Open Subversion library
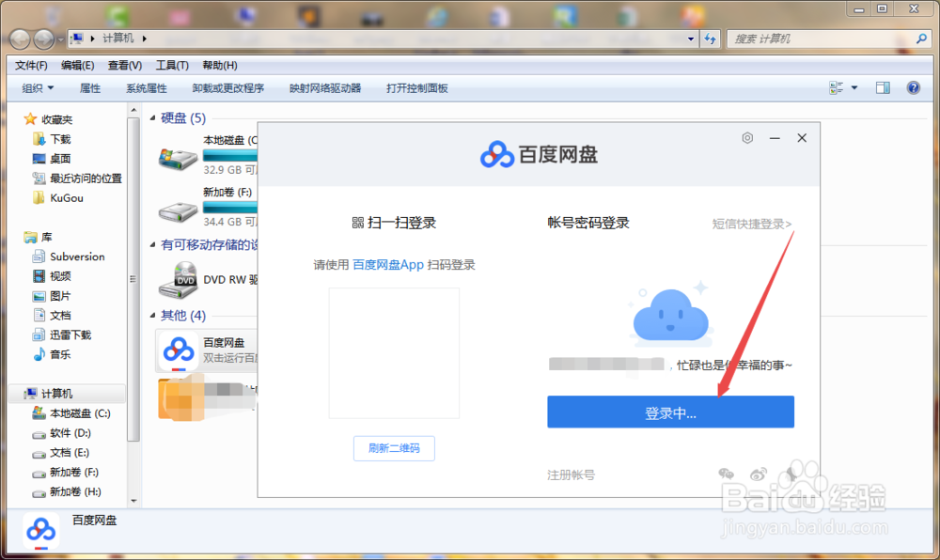The image size is (940, 560). (x=77, y=257)
